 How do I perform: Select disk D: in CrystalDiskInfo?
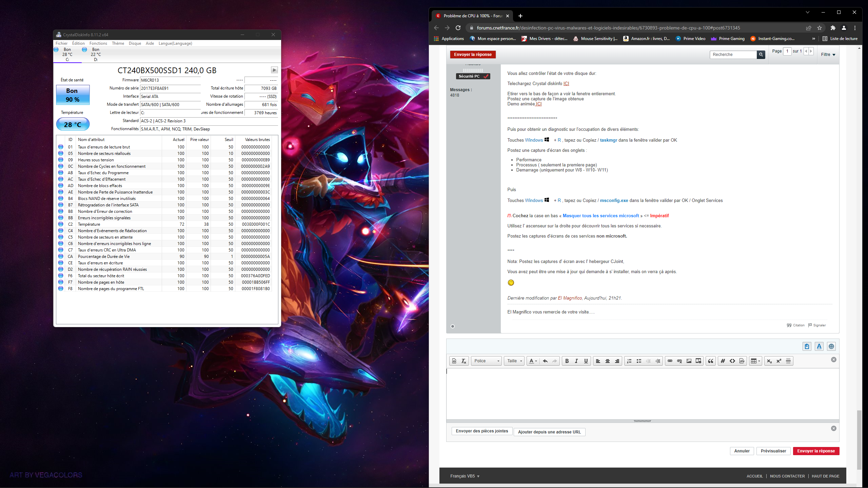(x=96, y=54)
